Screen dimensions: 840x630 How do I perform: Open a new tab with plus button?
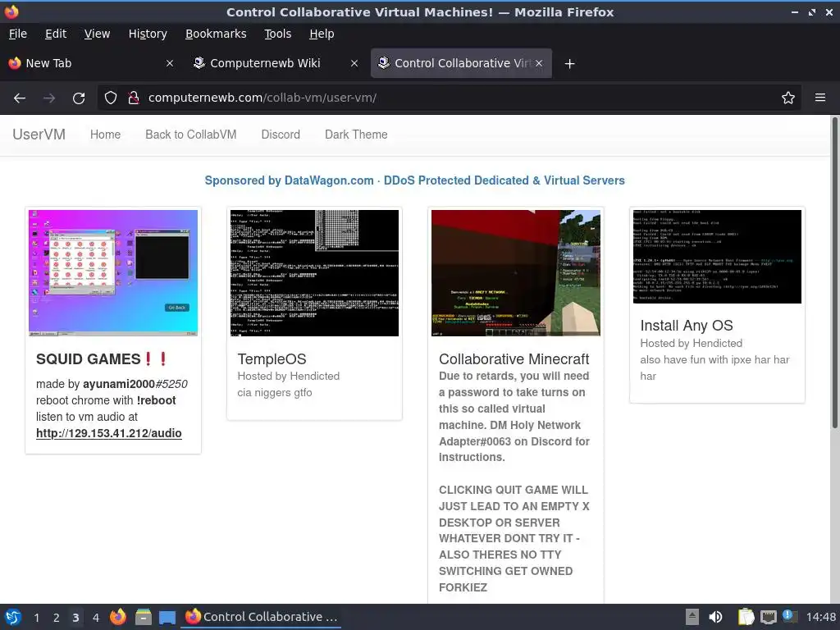pyautogui.click(x=569, y=64)
